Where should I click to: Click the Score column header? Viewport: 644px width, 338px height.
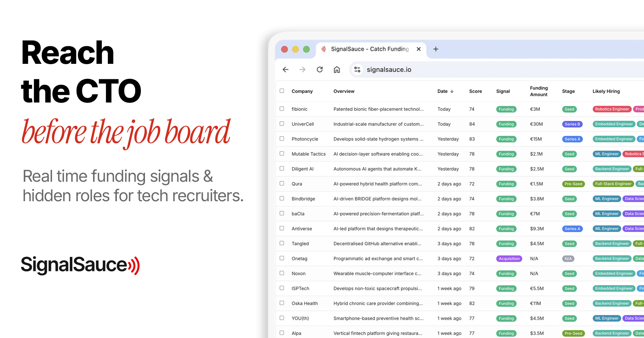pos(475,91)
